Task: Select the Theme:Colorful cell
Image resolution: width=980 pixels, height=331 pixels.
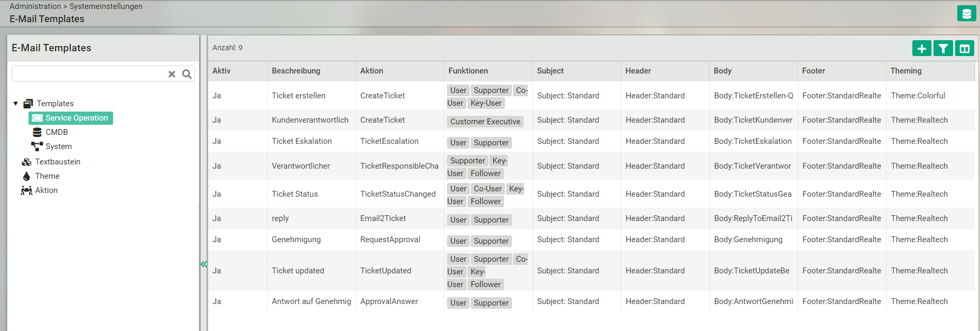Action: click(918, 96)
